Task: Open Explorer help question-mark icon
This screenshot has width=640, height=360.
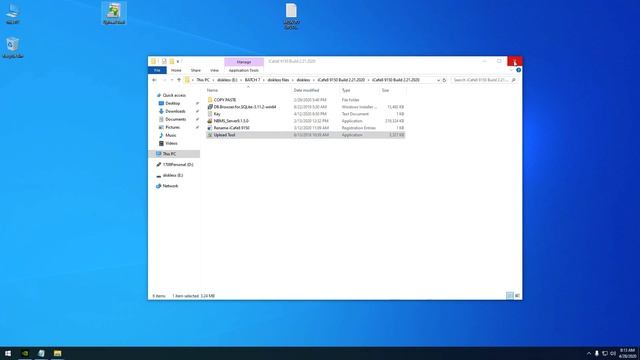Action: click(518, 70)
